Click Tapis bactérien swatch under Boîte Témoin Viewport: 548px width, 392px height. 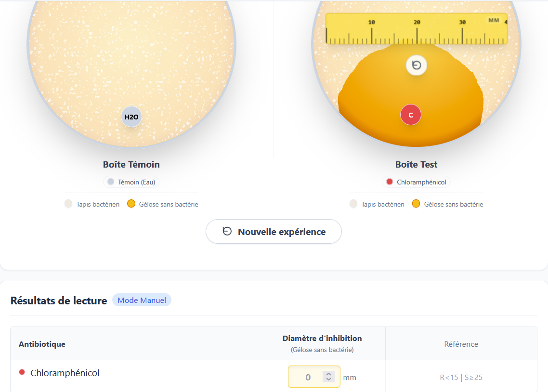coord(68,204)
